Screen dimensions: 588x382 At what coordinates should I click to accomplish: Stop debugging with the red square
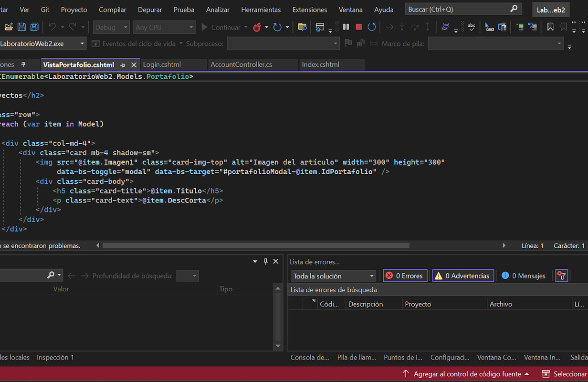click(359, 27)
